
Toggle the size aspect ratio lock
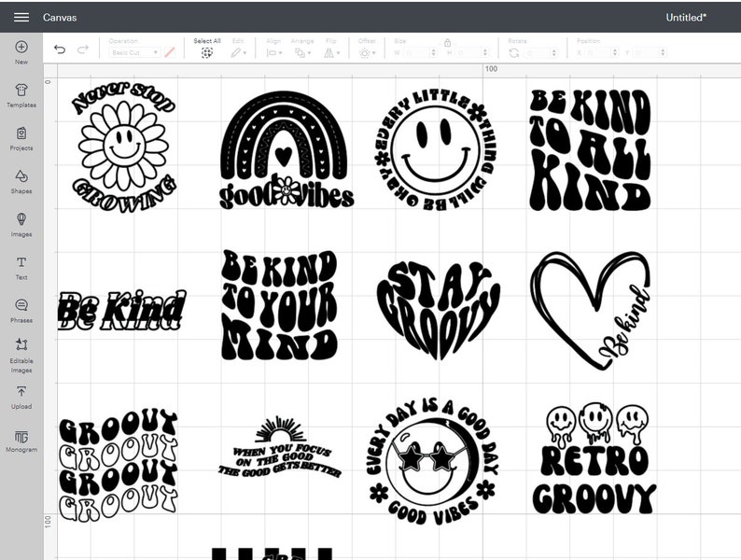point(447,43)
